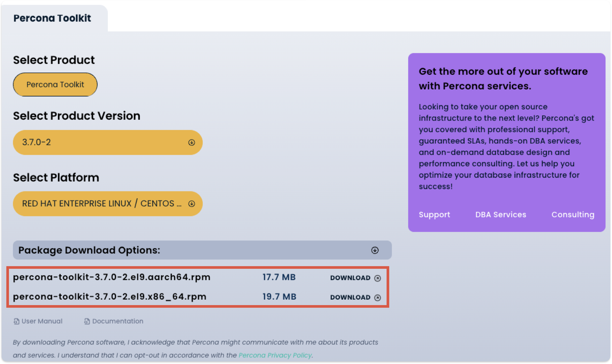Switch to the Percona Toolkit tab

52,18
